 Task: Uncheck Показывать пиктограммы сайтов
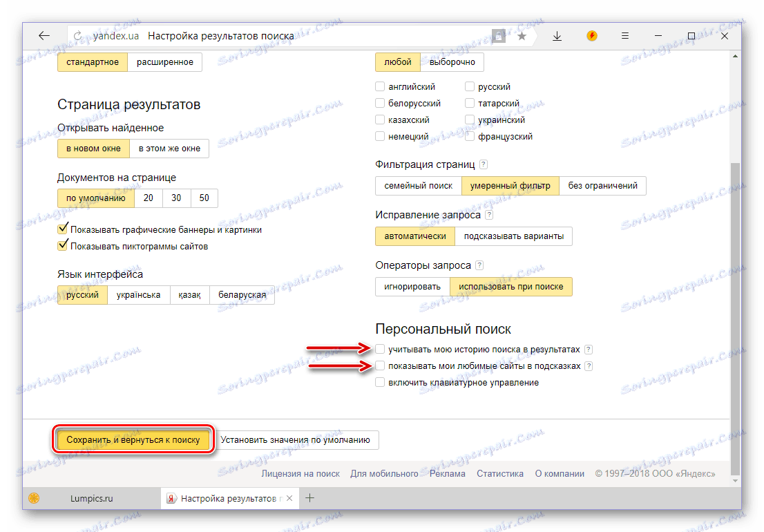click(62, 245)
